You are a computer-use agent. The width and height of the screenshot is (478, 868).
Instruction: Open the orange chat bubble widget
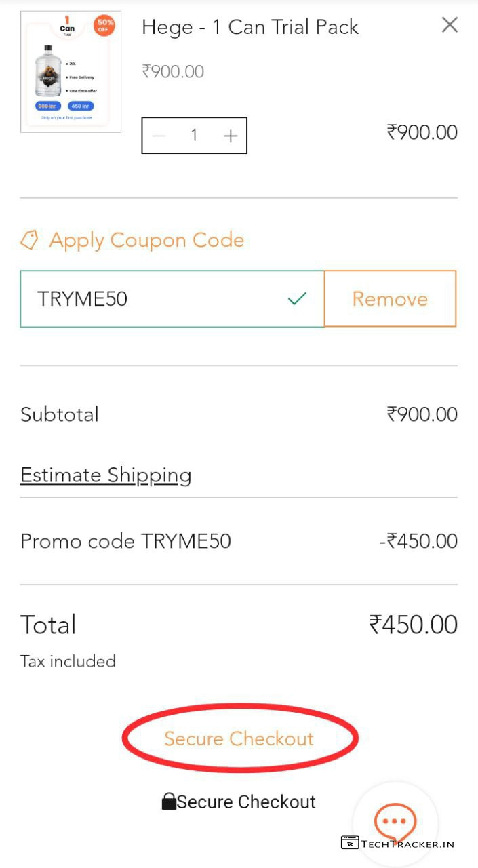[x=395, y=821]
